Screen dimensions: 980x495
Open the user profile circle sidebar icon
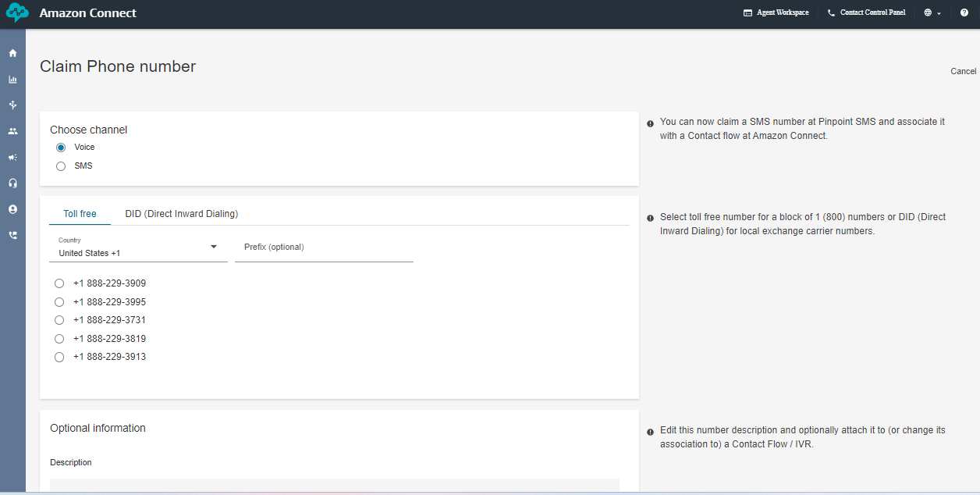coord(12,209)
